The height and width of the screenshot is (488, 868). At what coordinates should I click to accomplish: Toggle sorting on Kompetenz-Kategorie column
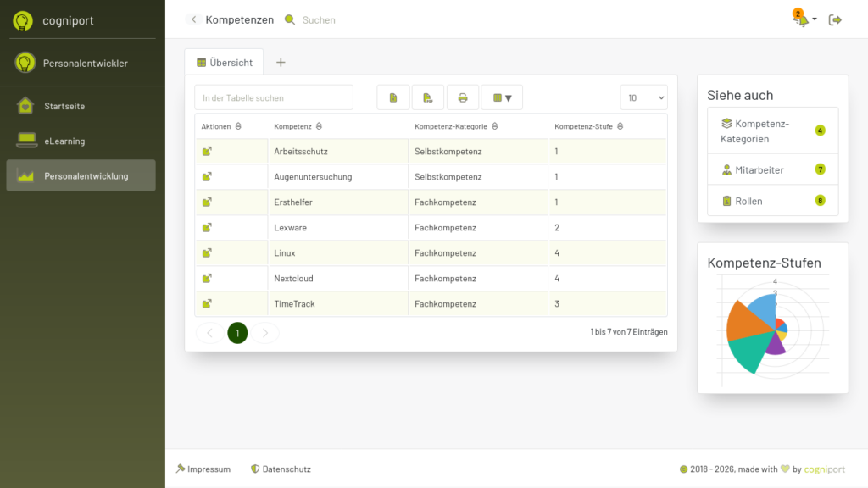click(494, 127)
